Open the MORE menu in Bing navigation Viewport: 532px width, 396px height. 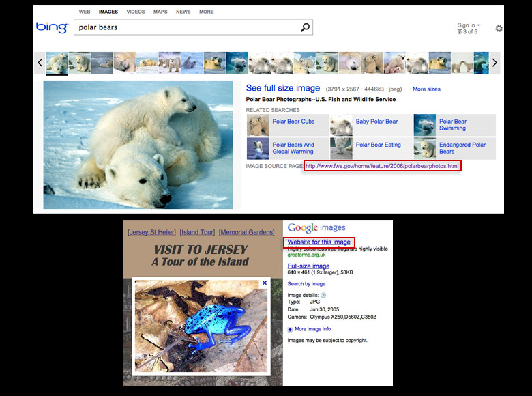pos(206,12)
